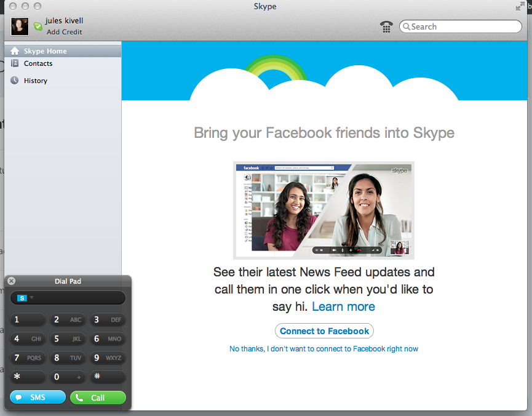Dial the 6 MNO key
This screenshot has width=532, height=416.
(x=108, y=338)
